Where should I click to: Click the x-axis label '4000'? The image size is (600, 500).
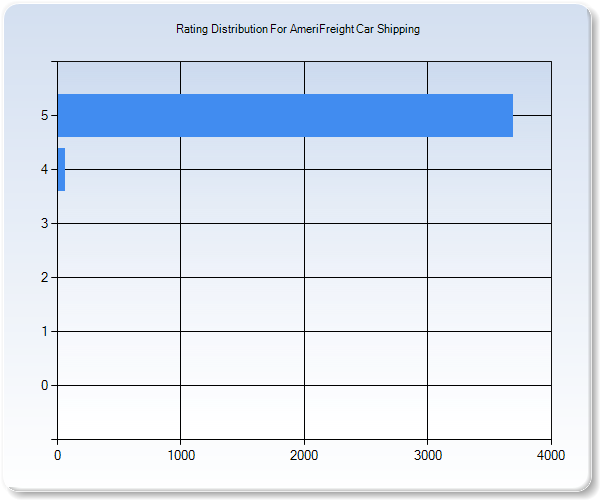(551, 455)
